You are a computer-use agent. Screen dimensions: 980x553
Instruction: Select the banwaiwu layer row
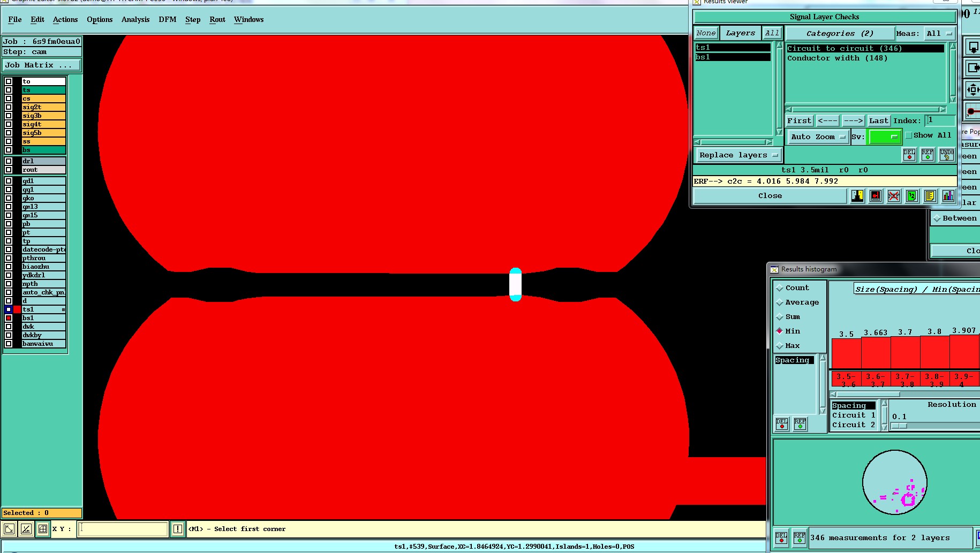point(43,344)
